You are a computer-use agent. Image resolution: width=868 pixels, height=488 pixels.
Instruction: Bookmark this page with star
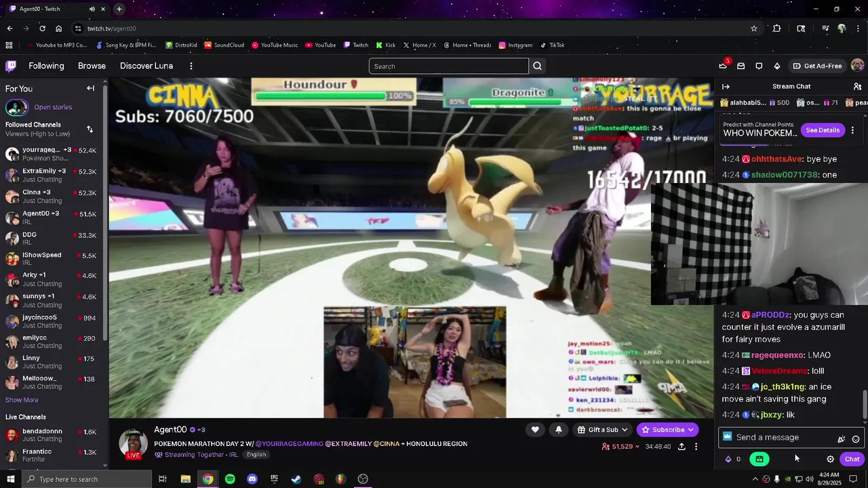point(753,28)
